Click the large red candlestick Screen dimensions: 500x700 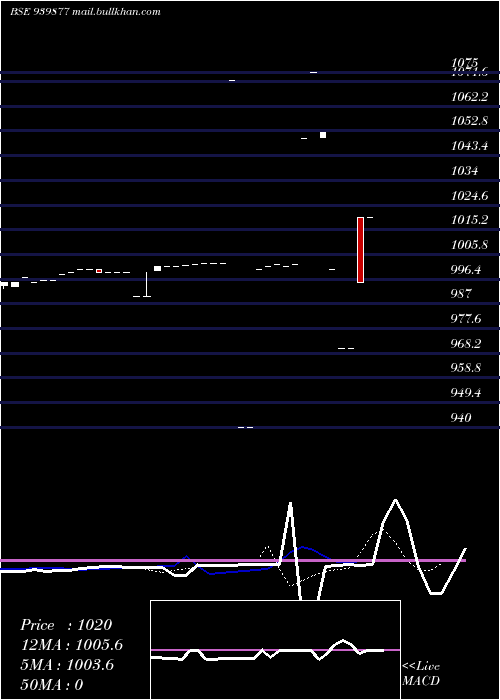click(360, 250)
